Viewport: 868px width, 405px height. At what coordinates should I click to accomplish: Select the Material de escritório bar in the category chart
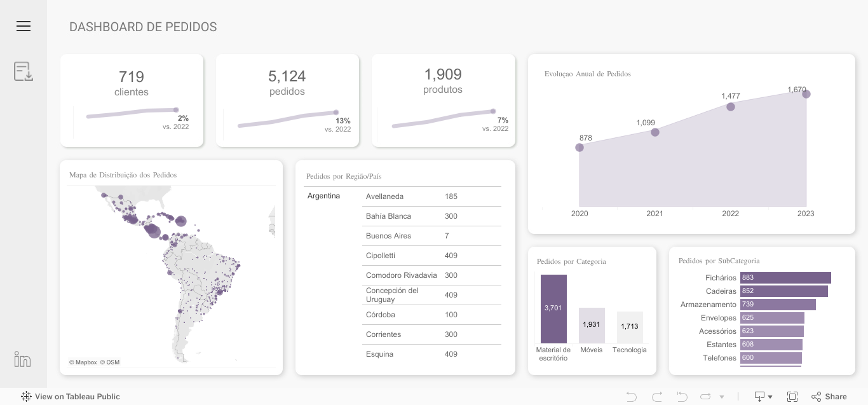(553, 308)
